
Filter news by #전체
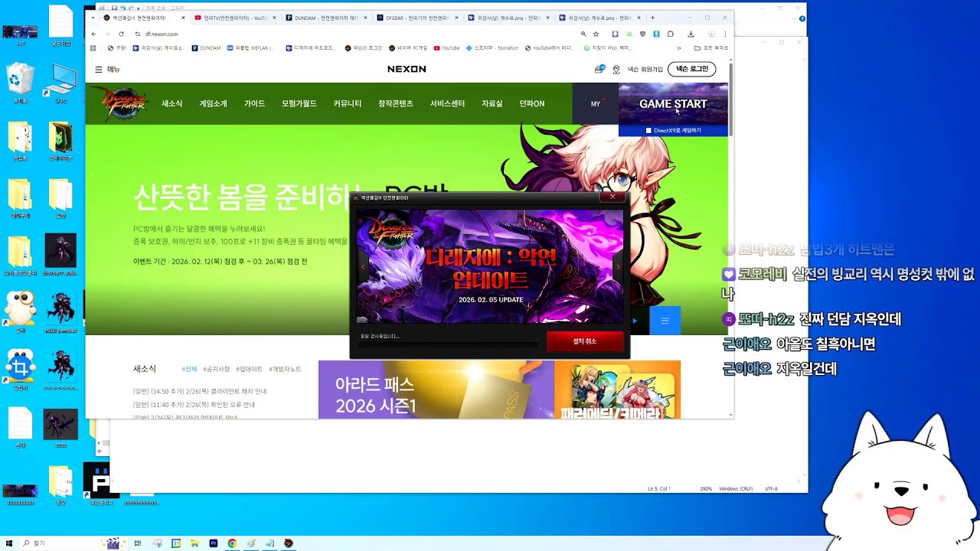189,370
